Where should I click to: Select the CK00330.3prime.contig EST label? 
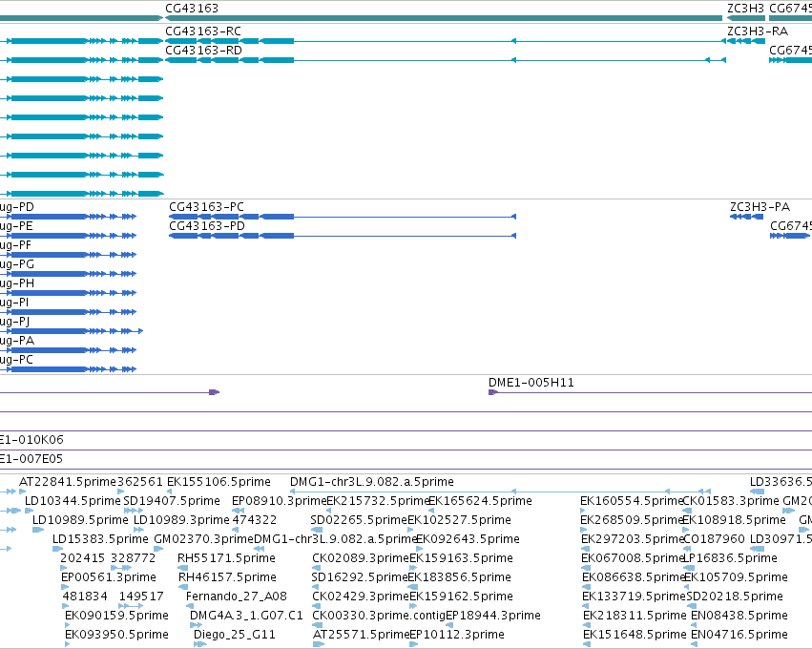pyautogui.click(x=379, y=616)
